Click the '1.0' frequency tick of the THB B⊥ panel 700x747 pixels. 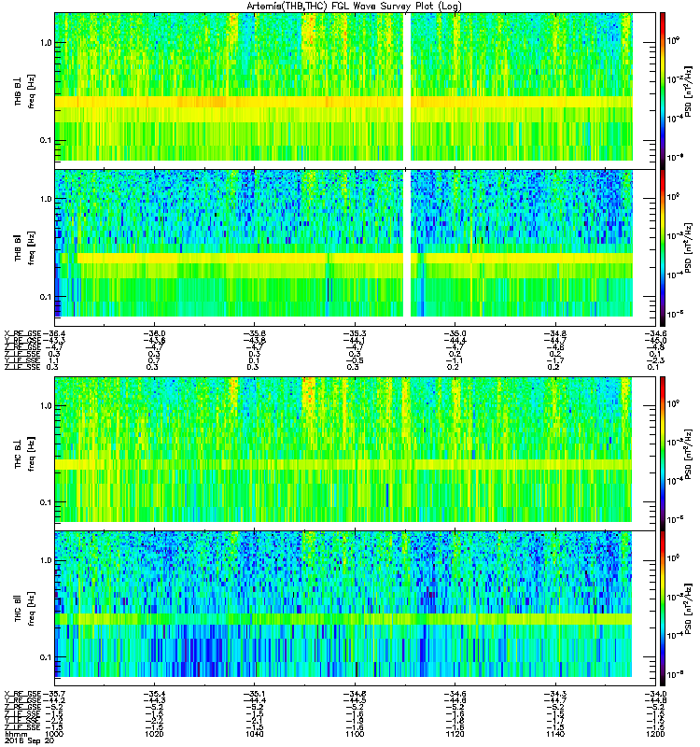tap(46, 43)
